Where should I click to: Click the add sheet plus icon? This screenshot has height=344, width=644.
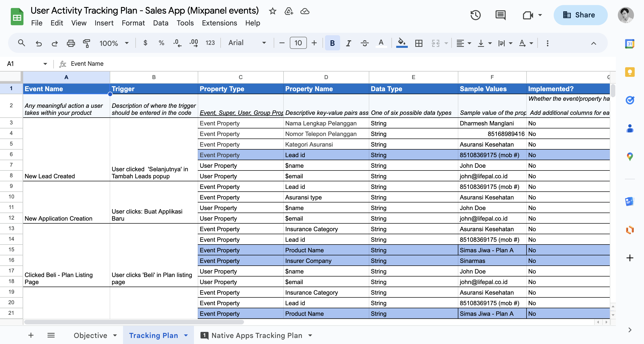31,335
